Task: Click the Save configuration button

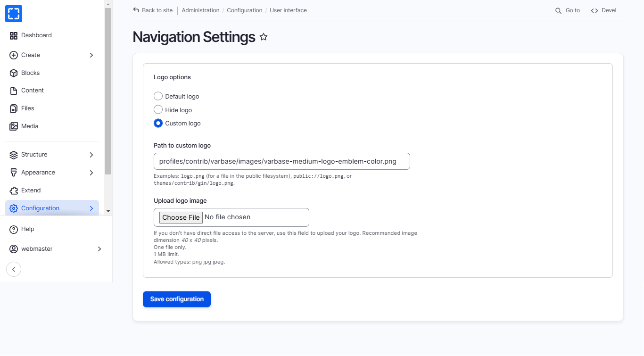Action: (177, 299)
